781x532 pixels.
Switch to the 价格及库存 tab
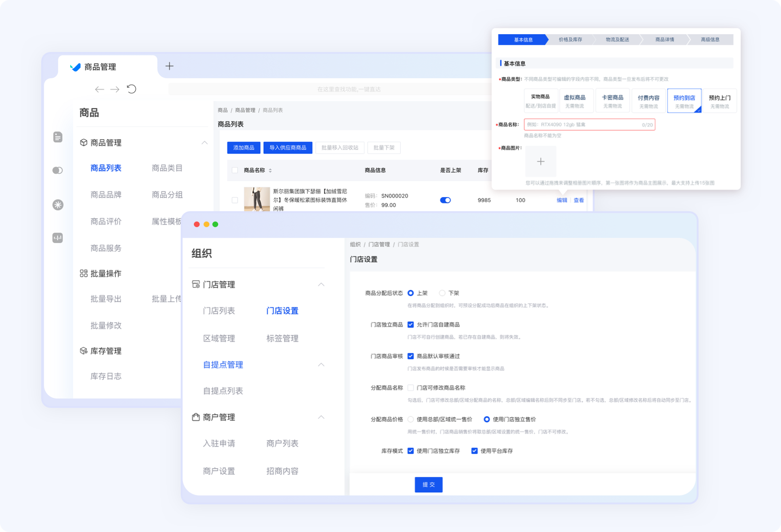coord(571,40)
